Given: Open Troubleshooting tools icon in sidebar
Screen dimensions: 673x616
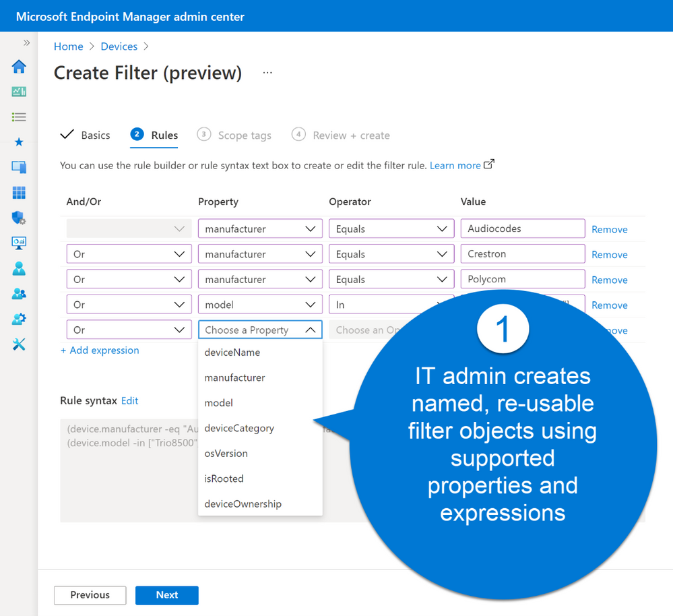Looking at the screenshot, I should coord(19,344).
